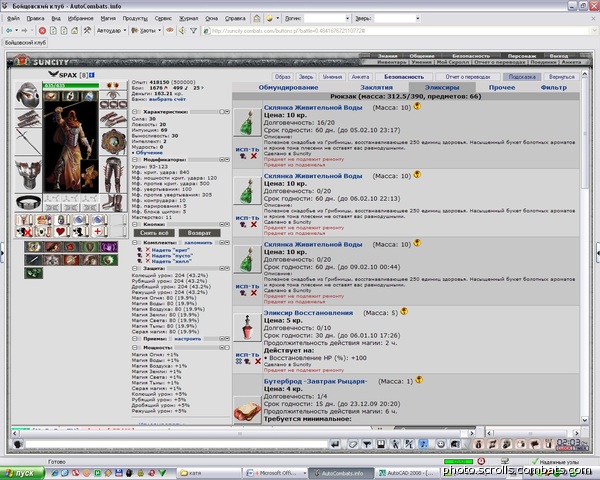The image size is (600, 480).
Task: Click the выбрать счёт link
Action: click(x=167, y=99)
